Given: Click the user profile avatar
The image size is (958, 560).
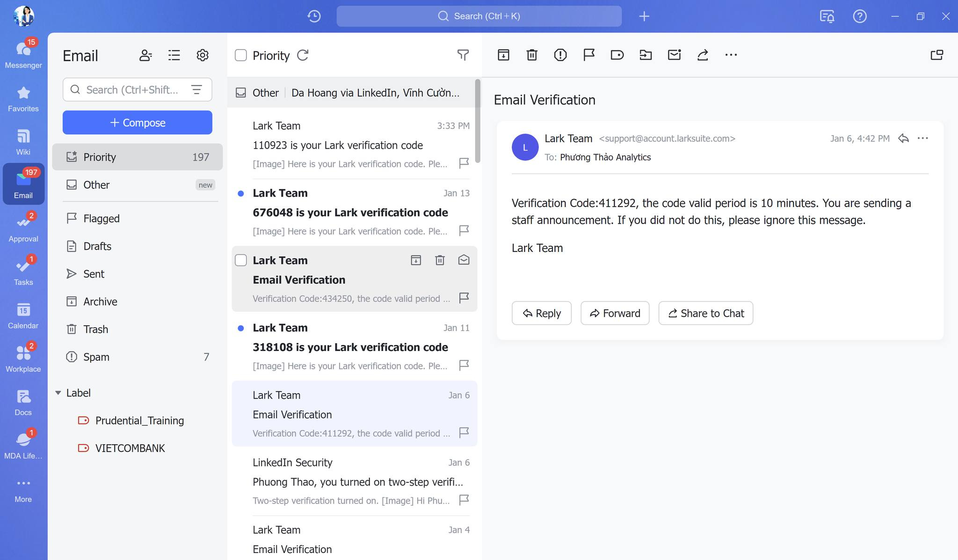Looking at the screenshot, I should pos(23,16).
